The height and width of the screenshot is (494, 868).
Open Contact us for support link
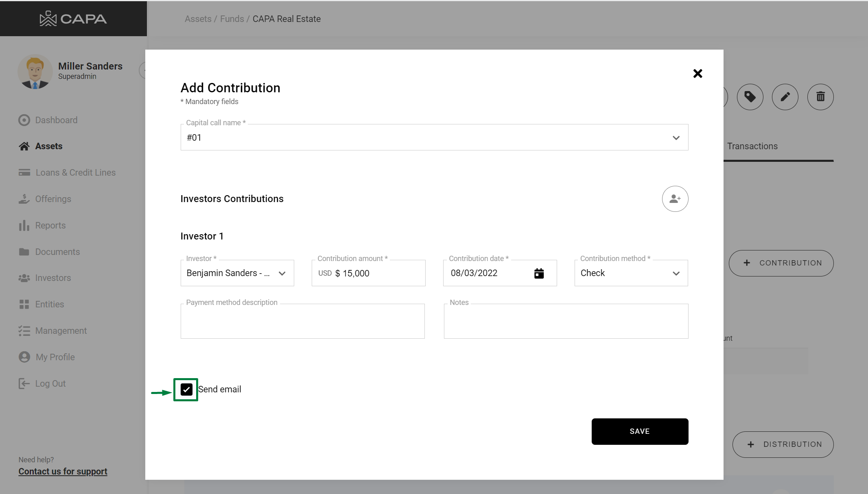[63, 471]
